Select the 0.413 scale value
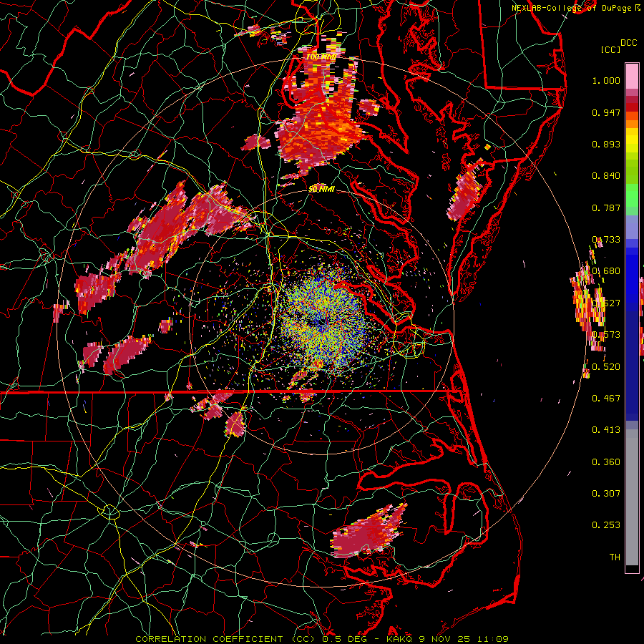Screen dimensions: 644x644 click(x=606, y=430)
